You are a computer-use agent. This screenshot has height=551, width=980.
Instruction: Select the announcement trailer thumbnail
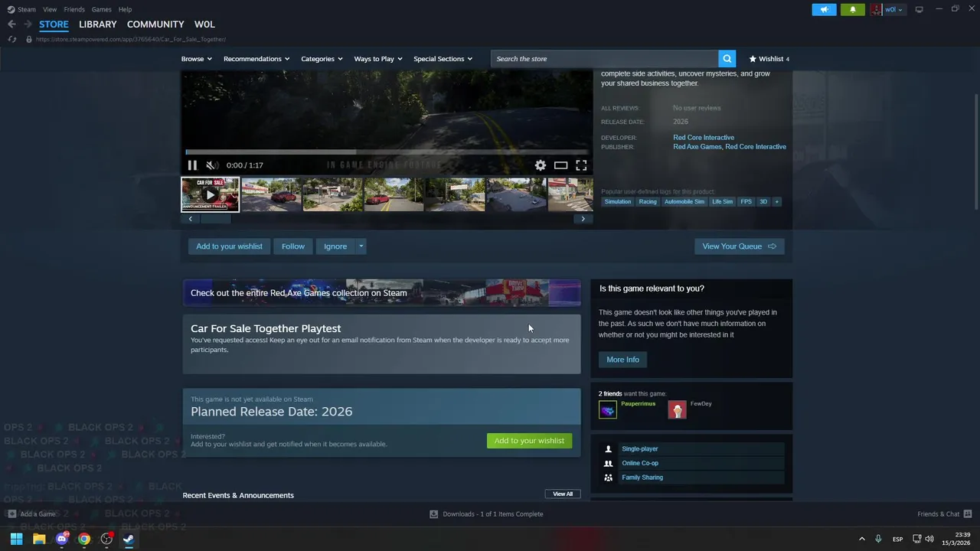tap(210, 194)
